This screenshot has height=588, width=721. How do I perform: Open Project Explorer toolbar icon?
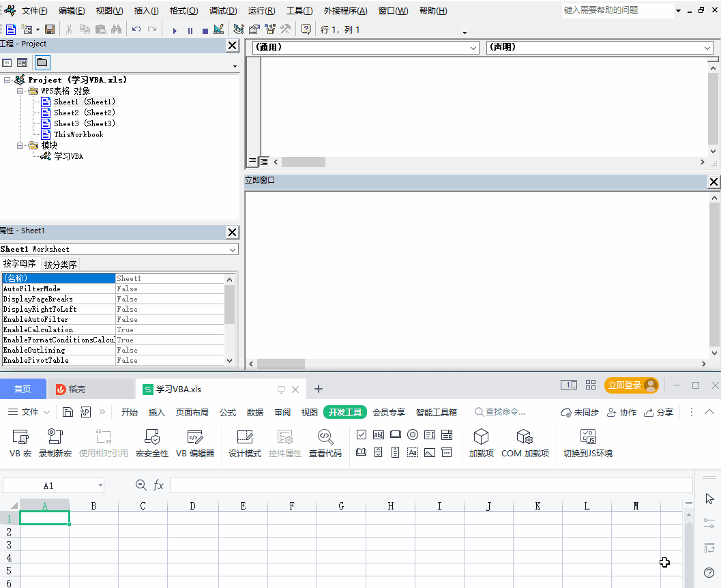coord(238,29)
